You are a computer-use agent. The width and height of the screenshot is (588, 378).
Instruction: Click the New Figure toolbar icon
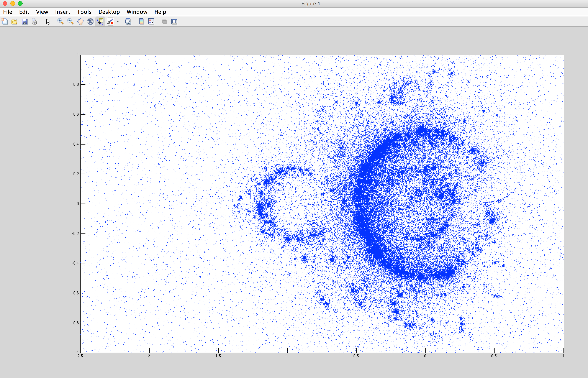(5, 22)
